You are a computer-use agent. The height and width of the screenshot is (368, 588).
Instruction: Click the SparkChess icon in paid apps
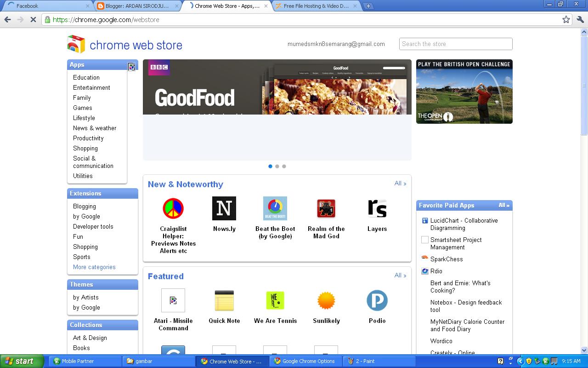(x=425, y=258)
